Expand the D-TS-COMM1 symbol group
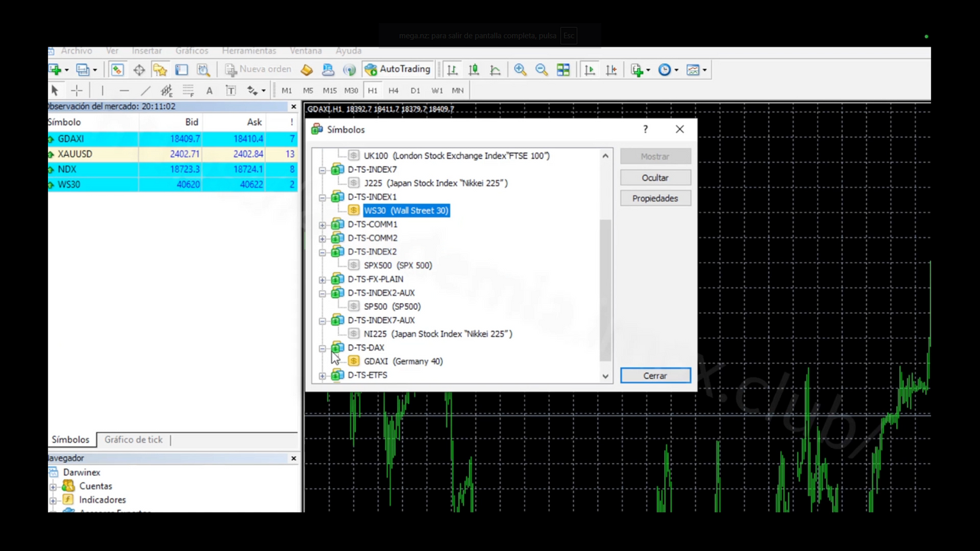980x551 pixels. 323,224
